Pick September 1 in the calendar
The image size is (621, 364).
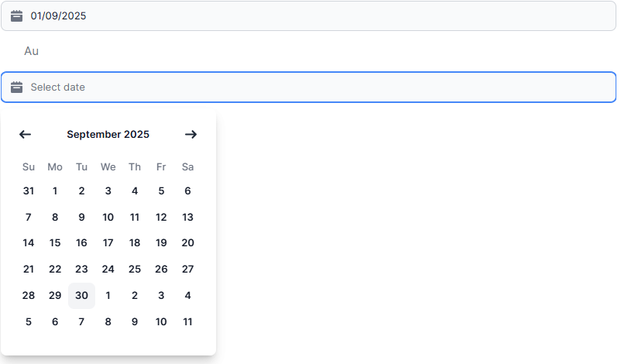tap(55, 191)
